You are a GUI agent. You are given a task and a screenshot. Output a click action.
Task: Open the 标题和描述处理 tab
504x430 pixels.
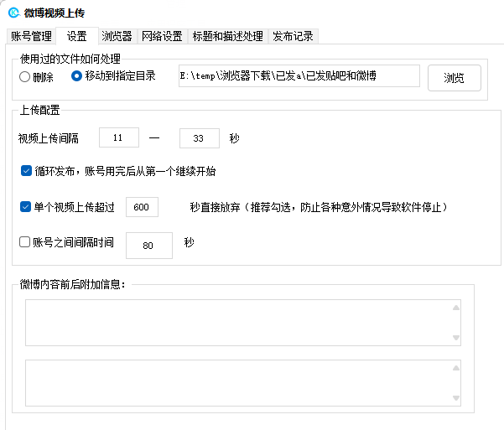(x=227, y=36)
